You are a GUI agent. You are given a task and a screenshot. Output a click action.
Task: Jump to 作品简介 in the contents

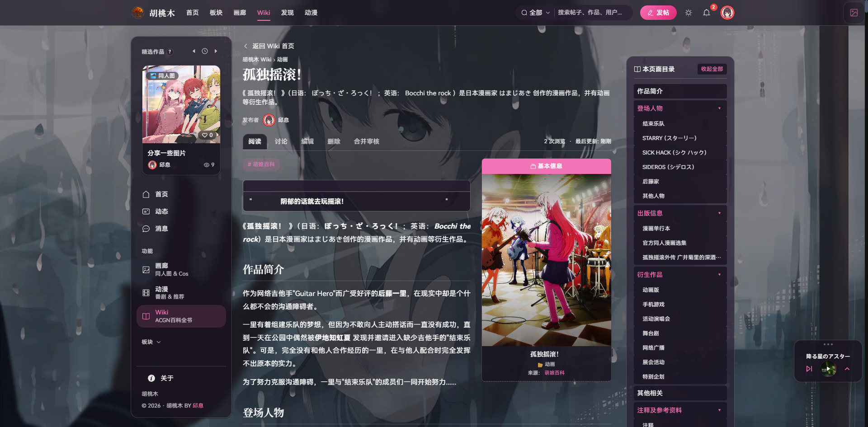click(680, 91)
